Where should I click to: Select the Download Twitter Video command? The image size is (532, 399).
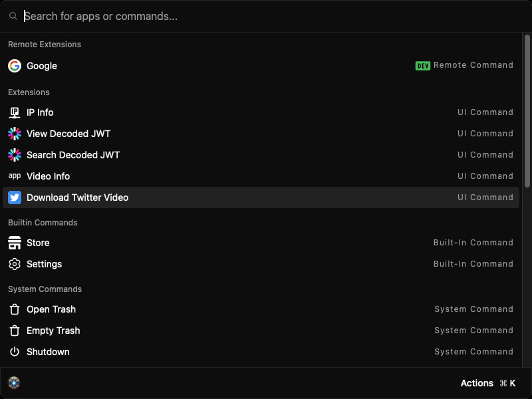(77, 198)
